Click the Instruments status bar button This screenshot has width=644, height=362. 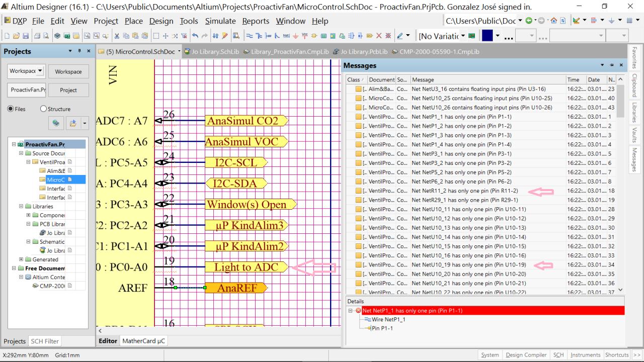point(586,355)
